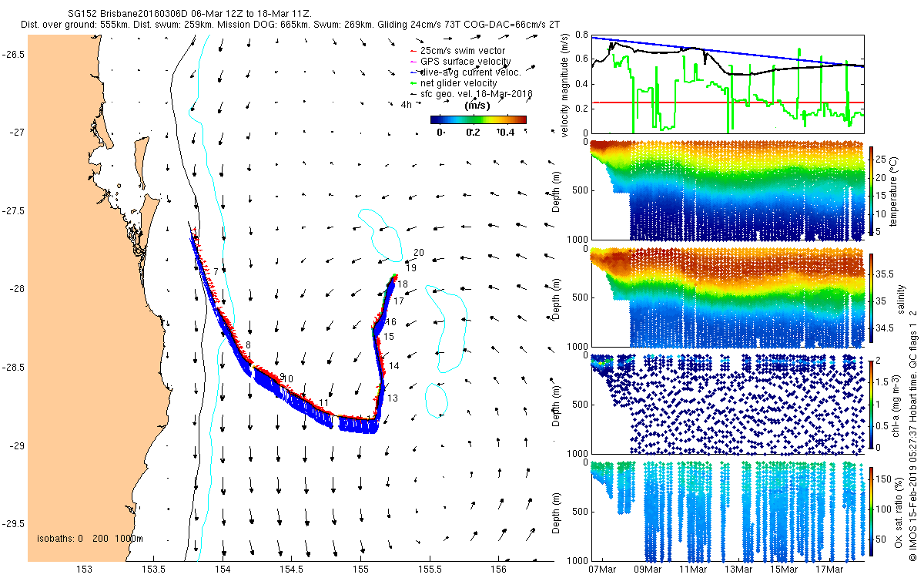The width and height of the screenshot is (924, 578).
Task: Click day marker 8 on glider track
Action: [x=248, y=344]
